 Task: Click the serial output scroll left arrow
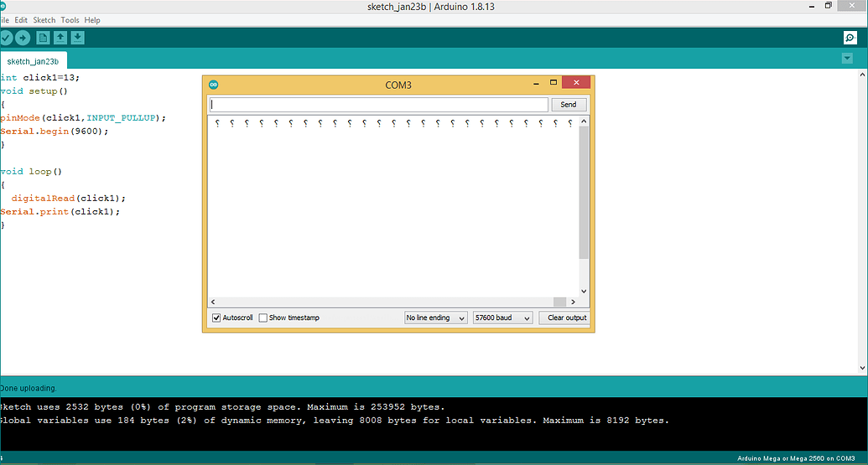pyautogui.click(x=213, y=302)
